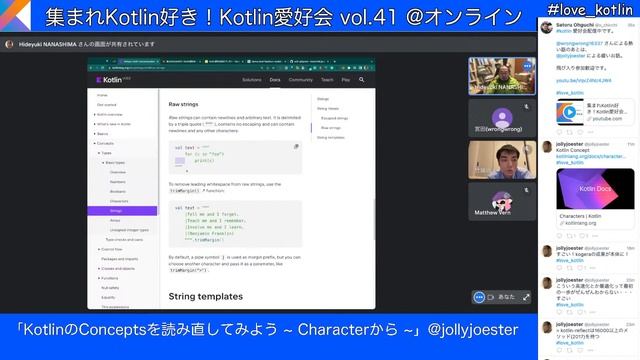Like the こういう高速化 tweet
The image size is (640, 360).
tap(581, 312)
